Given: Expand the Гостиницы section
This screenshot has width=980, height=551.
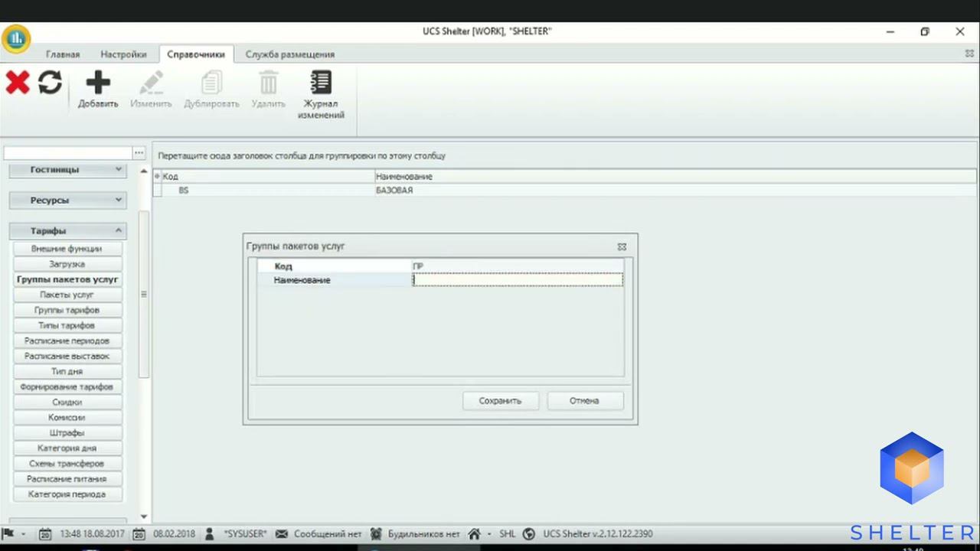Looking at the screenshot, I should click(67, 170).
